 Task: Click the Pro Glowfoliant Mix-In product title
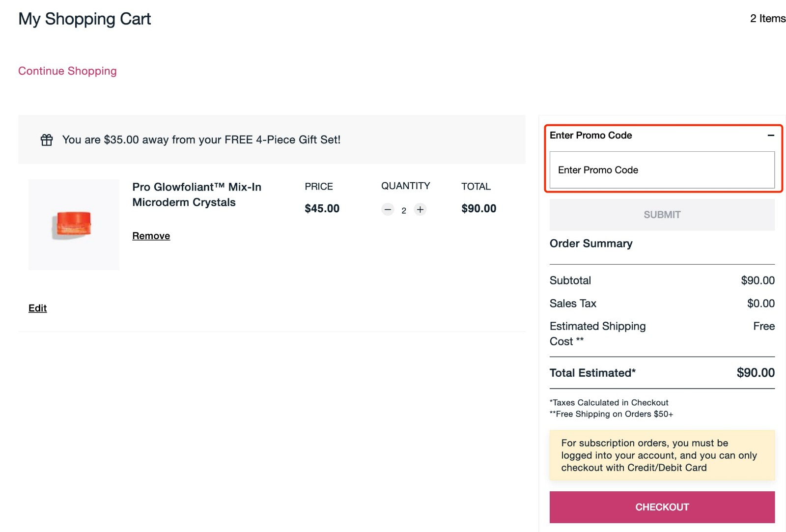[x=196, y=194]
